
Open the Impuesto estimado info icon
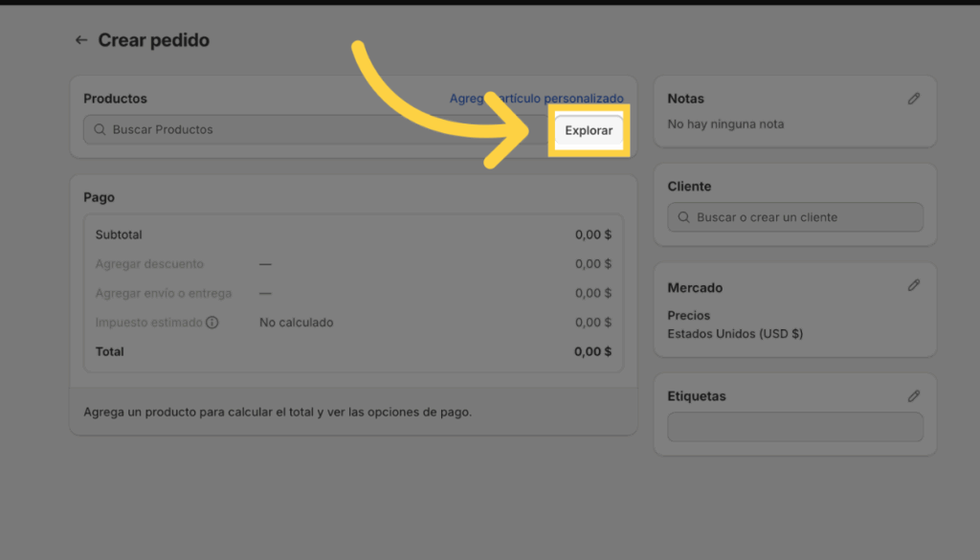pos(212,323)
